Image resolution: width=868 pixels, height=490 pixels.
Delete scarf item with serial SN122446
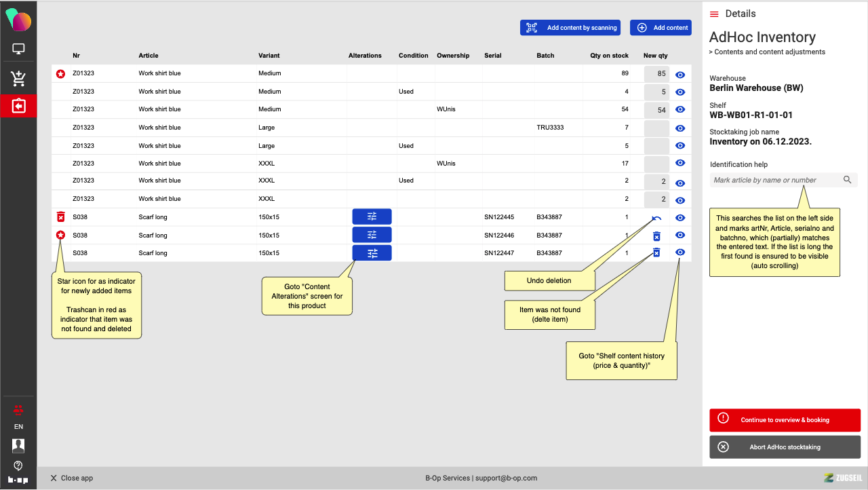point(656,236)
